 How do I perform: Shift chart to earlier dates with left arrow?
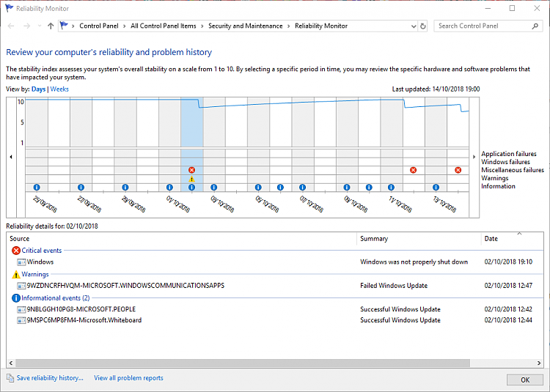[x=11, y=157]
